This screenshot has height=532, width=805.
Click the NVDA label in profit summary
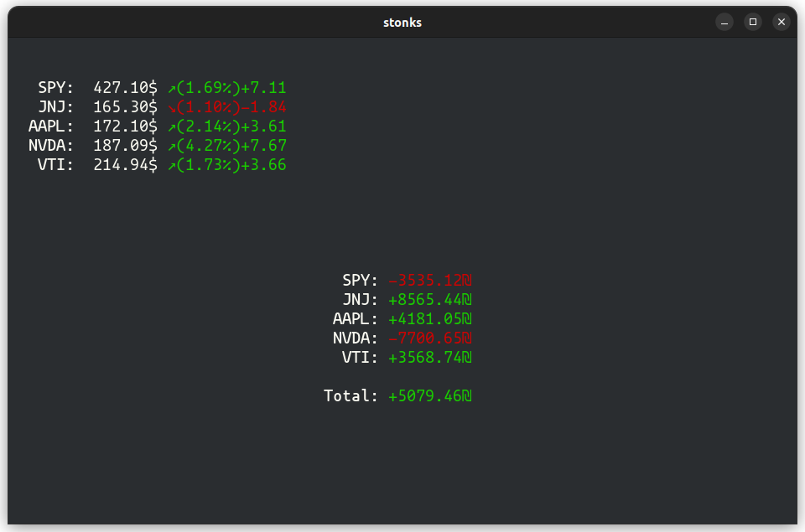pyautogui.click(x=356, y=338)
